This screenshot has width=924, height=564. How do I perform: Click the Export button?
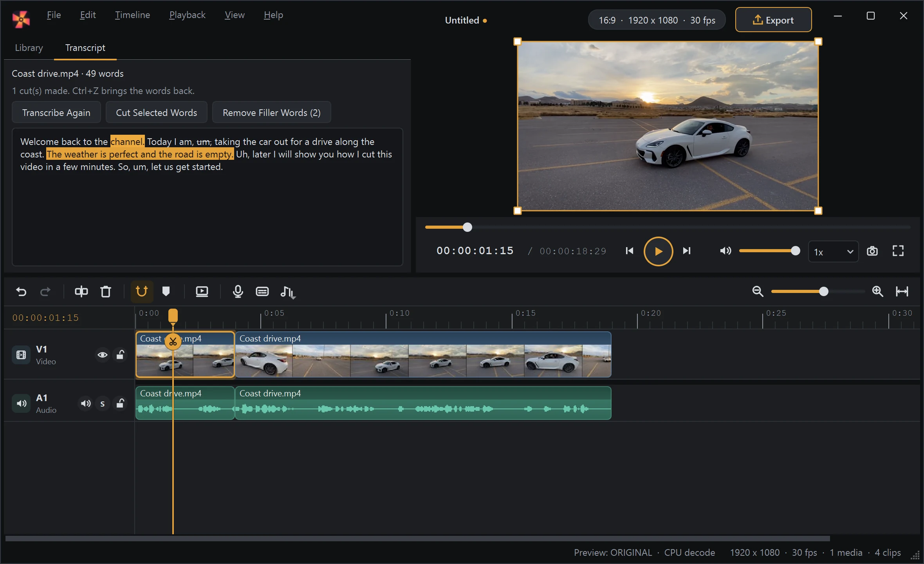[x=773, y=20]
